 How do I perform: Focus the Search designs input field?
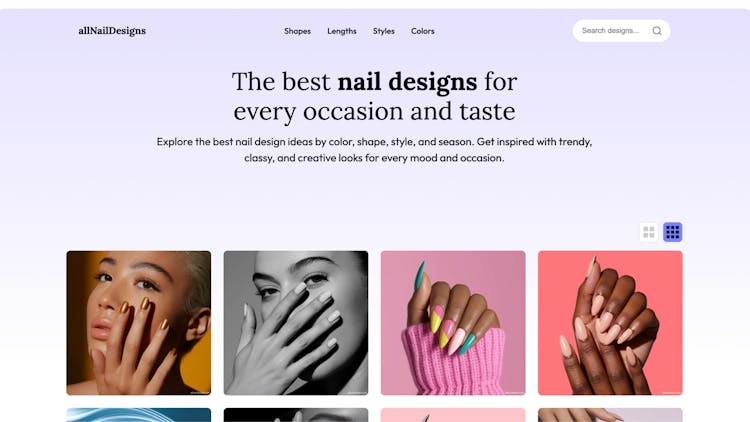612,31
